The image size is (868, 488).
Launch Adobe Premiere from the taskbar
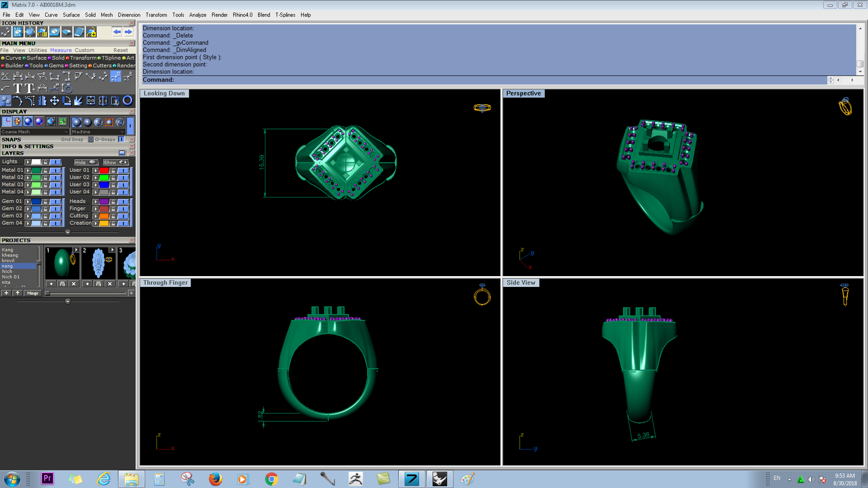coord(47,479)
